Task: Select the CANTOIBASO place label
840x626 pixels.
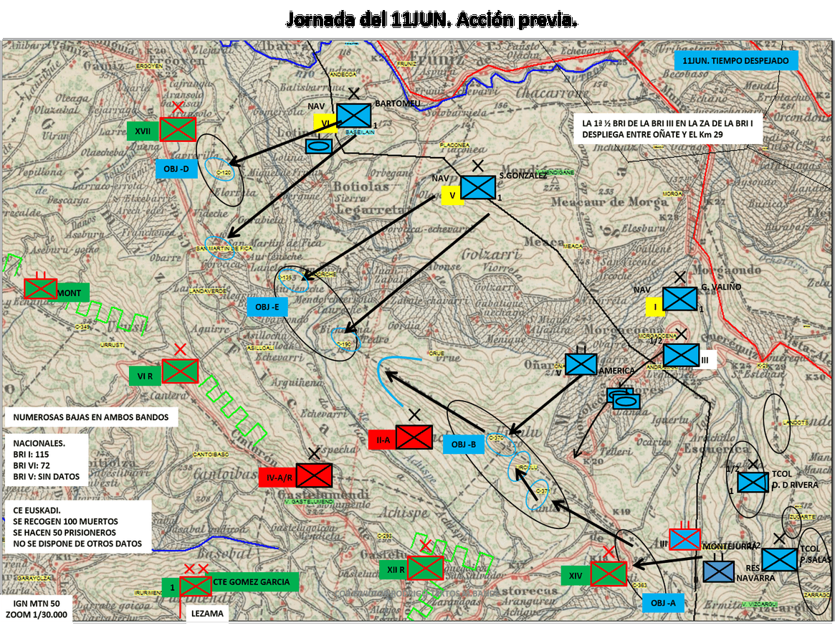Action: [x=211, y=455]
